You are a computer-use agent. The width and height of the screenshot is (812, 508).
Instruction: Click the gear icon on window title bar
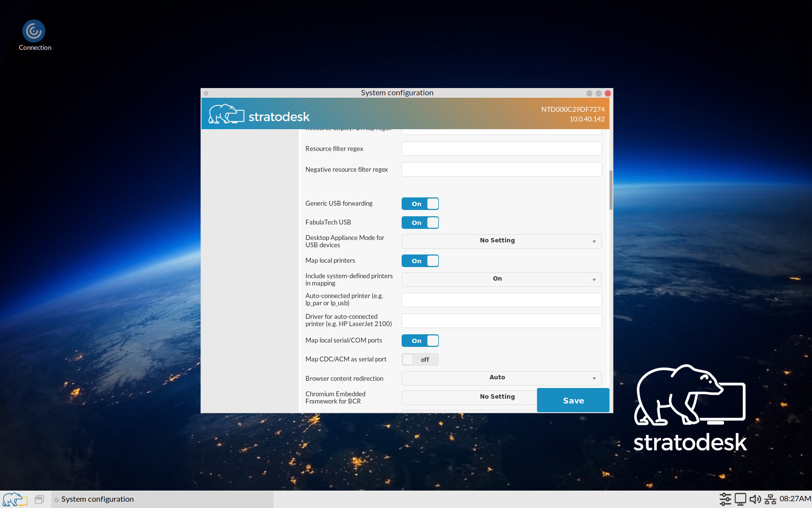[206, 93]
